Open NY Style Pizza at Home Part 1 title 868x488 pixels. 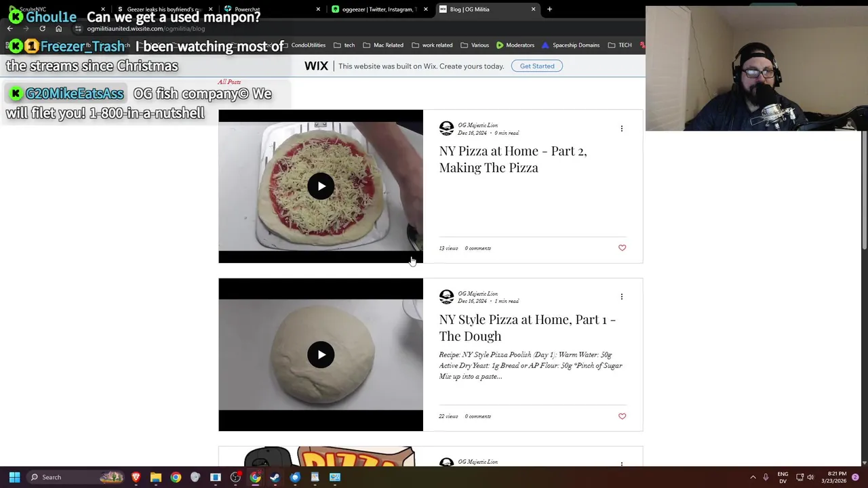pos(527,327)
